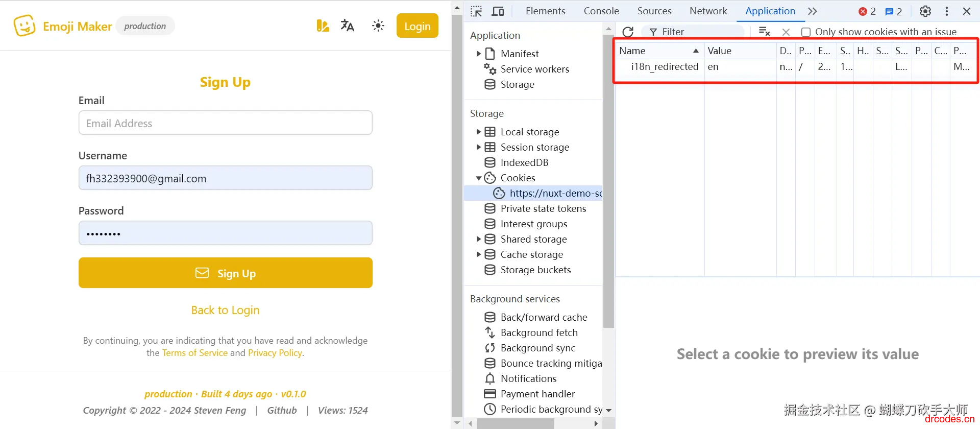The width and height of the screenshot is (980, 429).
Task: Refresh the cookies table
Action: point(628,32)
